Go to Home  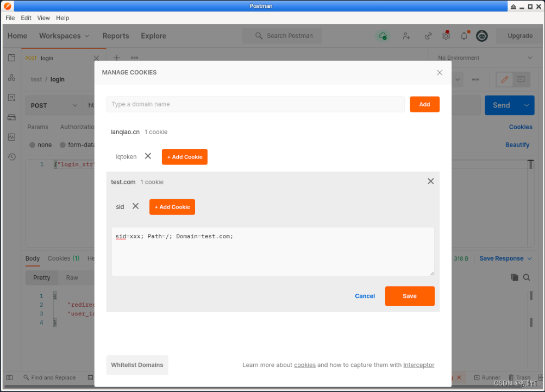click(x=17, y=36)
